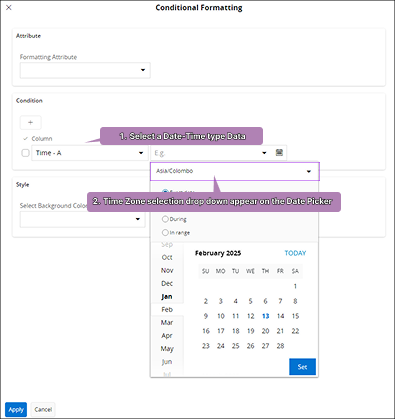This screenshot has width=395, height=419.
Task: Tick the checkbox beside Time - A
Action: (25, 153)
